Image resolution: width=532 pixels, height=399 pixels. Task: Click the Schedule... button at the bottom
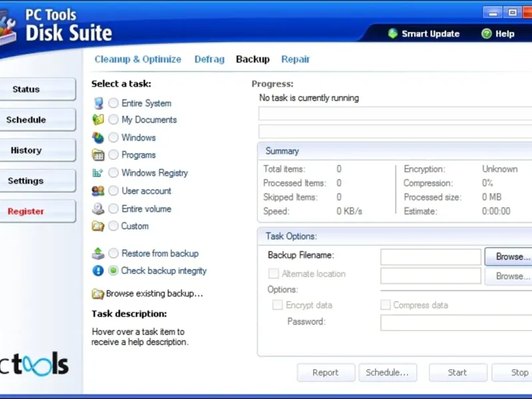pos(388,372)
